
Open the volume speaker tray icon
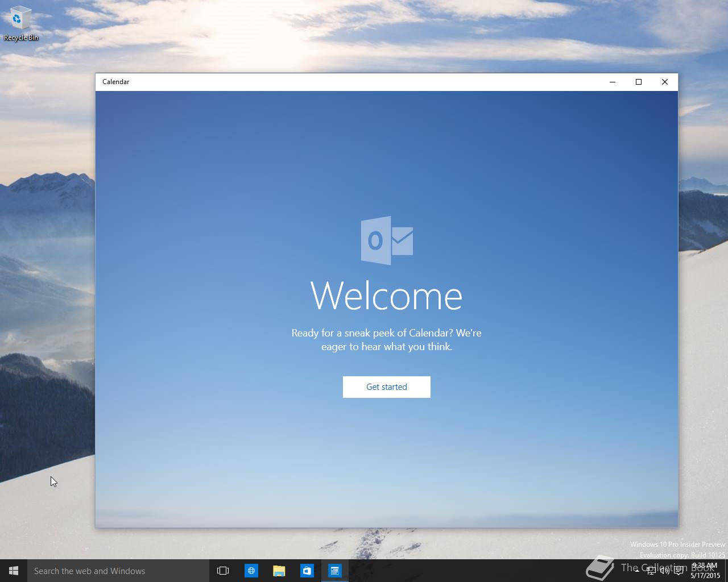[x=665, y=571]
